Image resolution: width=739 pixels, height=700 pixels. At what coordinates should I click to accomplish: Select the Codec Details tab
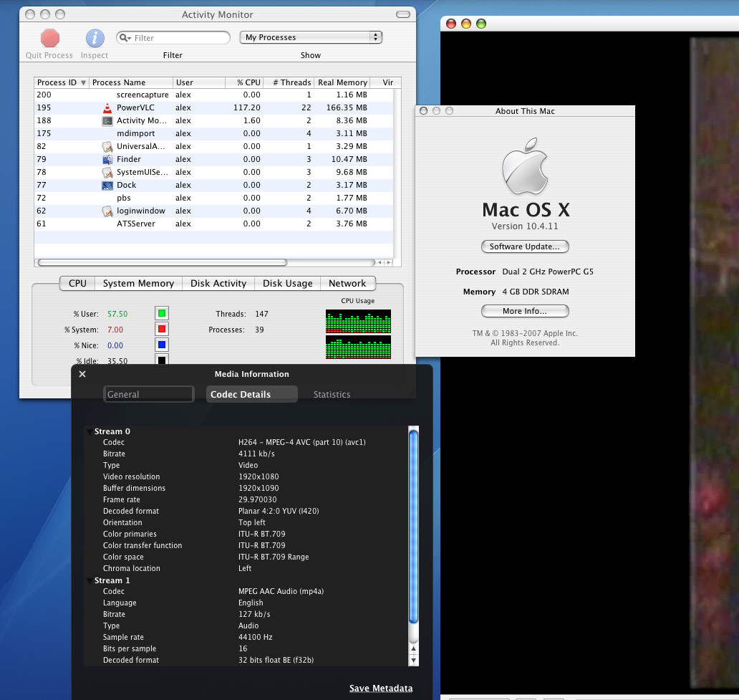[x=251, y=394]
